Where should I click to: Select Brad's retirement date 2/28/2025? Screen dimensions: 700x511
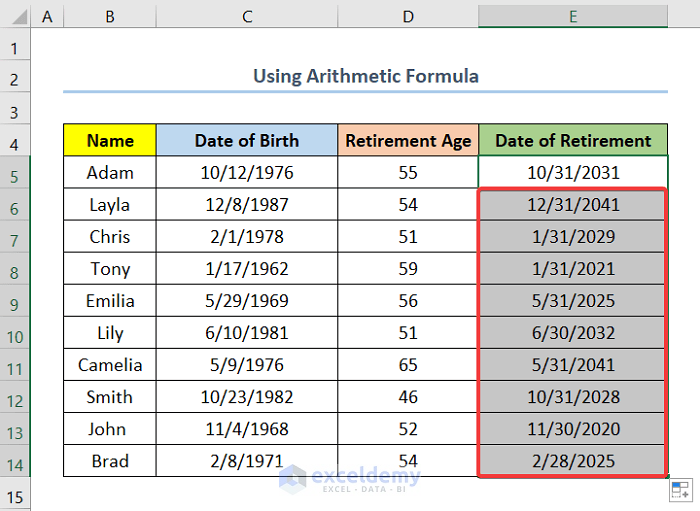[x=573, y=461]
